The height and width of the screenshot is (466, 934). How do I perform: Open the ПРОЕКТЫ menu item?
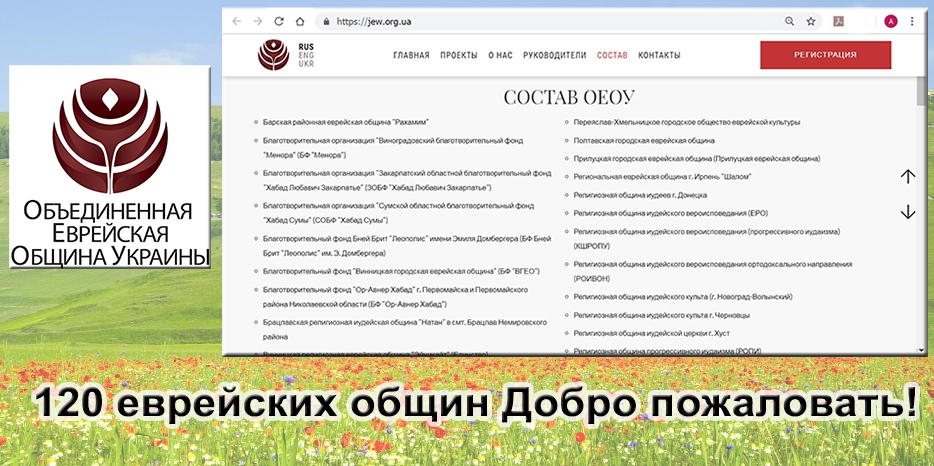click(459, 55)
